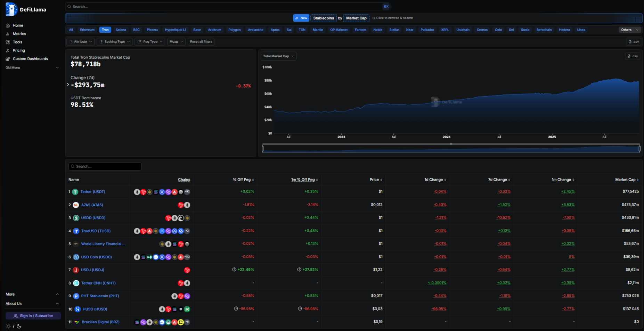Image resolution: width=644 pixels, height=331 pixels.
Task: Sort table by 7d Change column
Action: (x=499, y=180)
